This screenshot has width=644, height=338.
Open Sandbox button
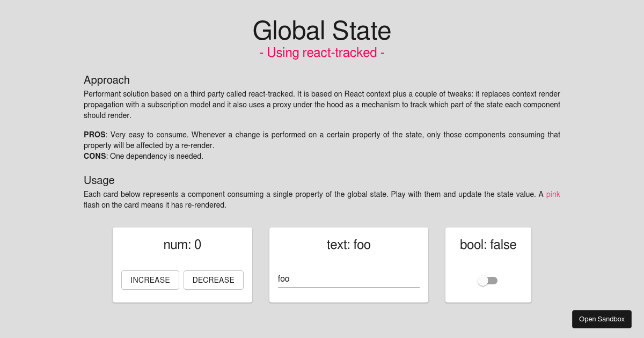coord(602,319)
